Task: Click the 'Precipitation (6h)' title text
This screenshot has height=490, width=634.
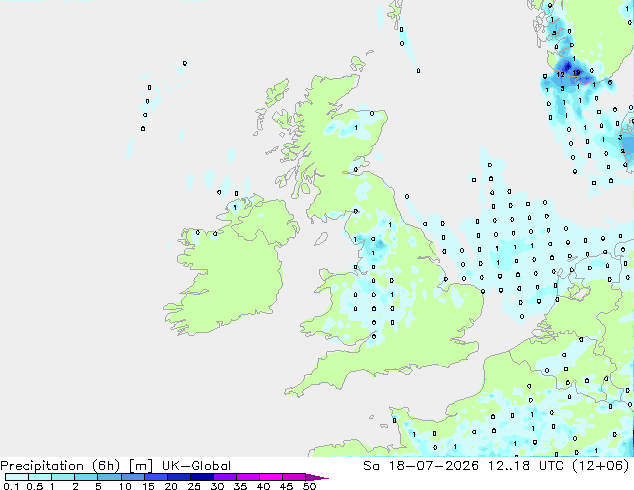Action: click(60, 466)
